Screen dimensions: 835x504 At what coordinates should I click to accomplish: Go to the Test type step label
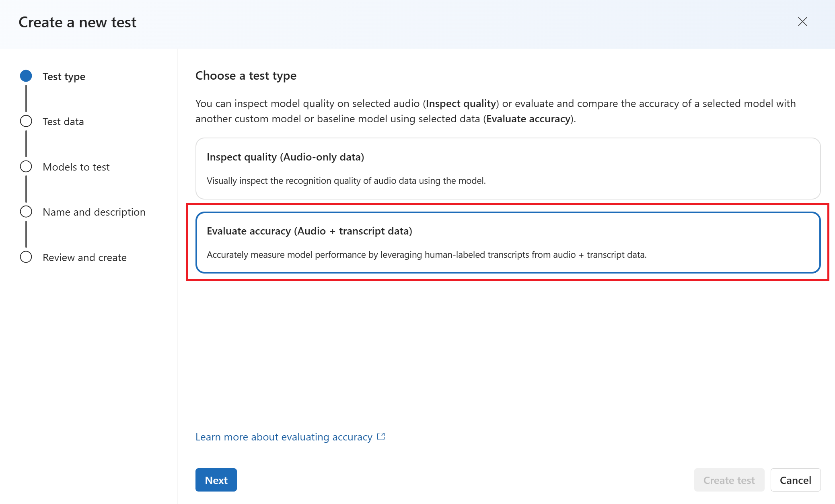(x=64, y=76)
